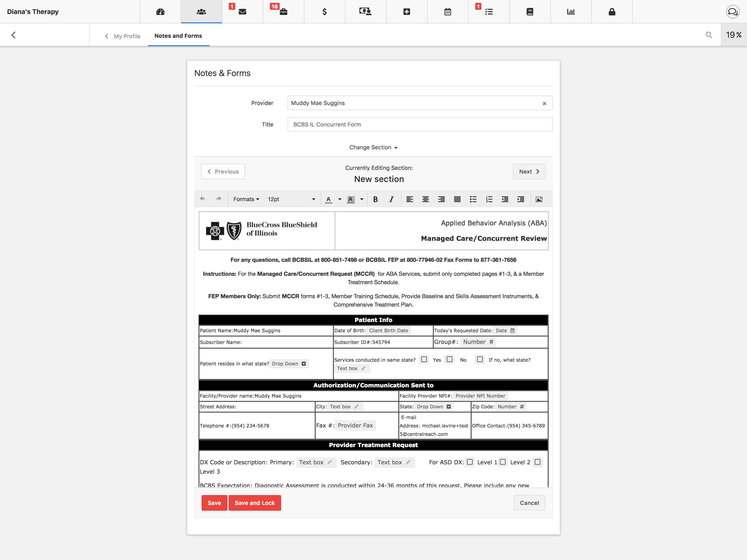
Task: Open the billing dollar sign icon
Action: pos(324,12)
